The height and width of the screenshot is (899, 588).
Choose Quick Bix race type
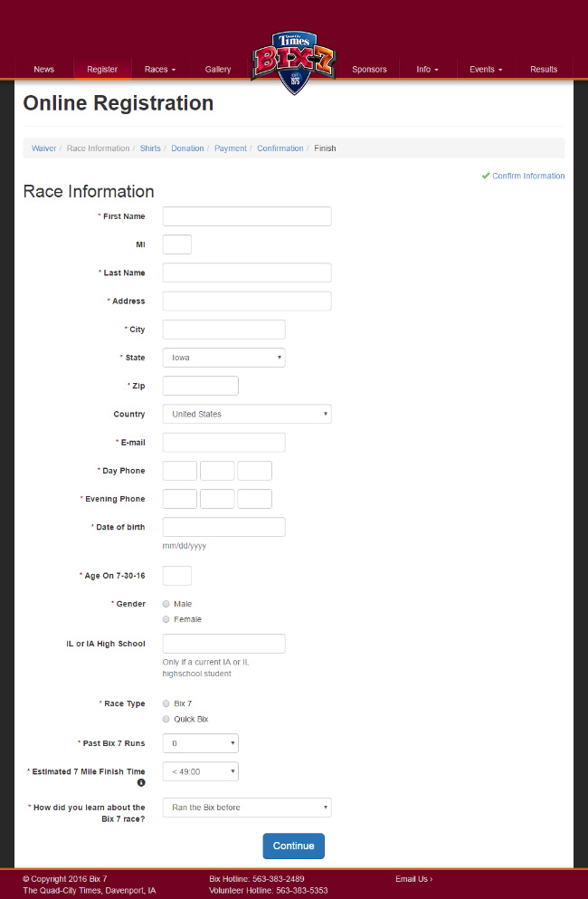pyautogui.click(x=166, y=719)
